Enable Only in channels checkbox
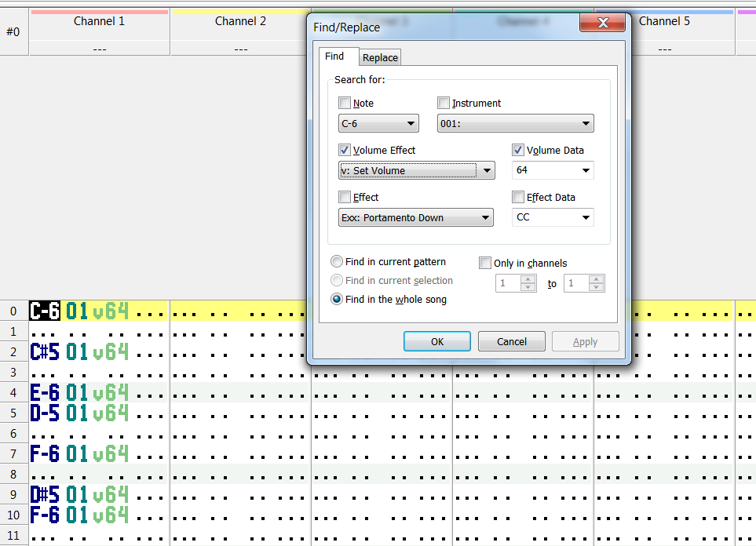756x546 pixels. (x=485, y=263)
